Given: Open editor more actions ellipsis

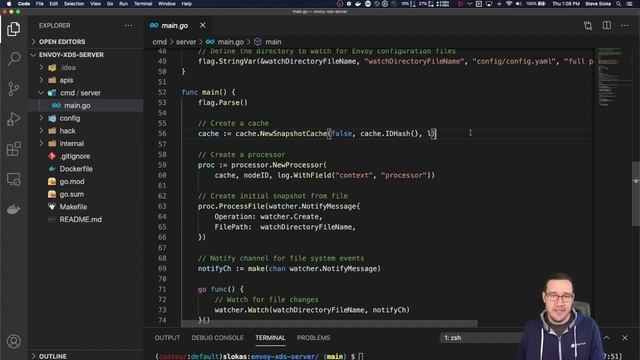Looking at the screenshot, I should pos(625,25).
